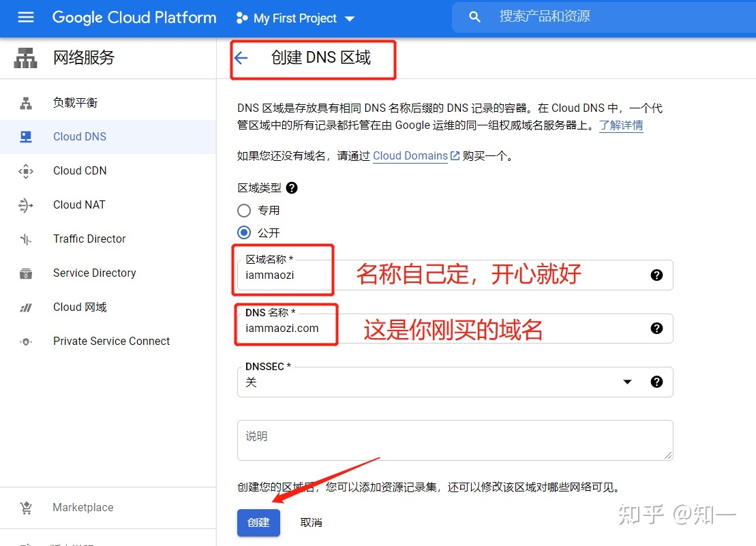Open the Cloud Domains link
Screen dimensions: 756x546
411,155
